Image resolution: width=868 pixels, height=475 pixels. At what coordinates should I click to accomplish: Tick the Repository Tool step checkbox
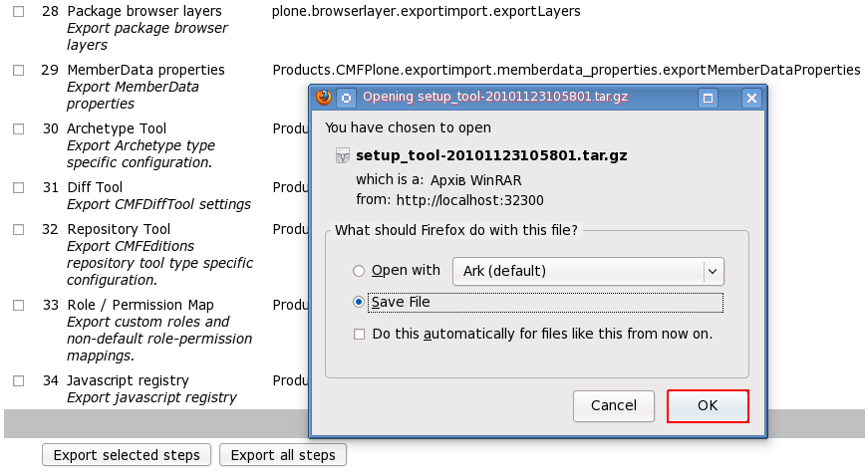19,230
